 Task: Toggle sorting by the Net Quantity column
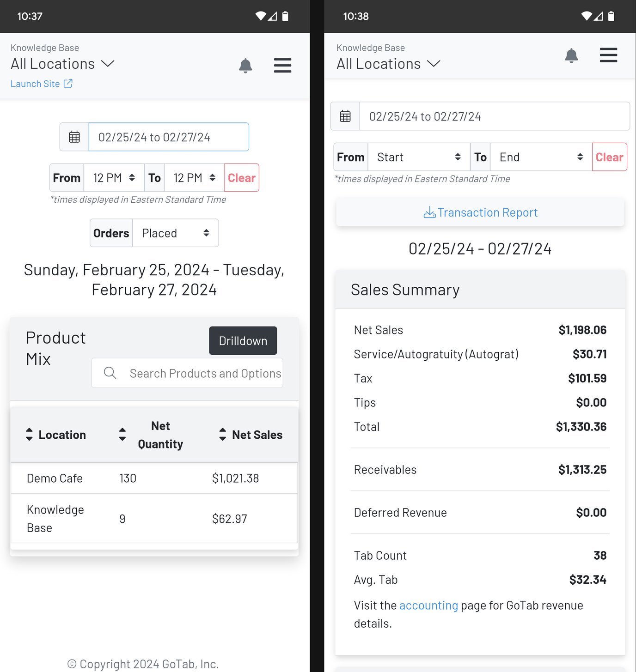122,434
